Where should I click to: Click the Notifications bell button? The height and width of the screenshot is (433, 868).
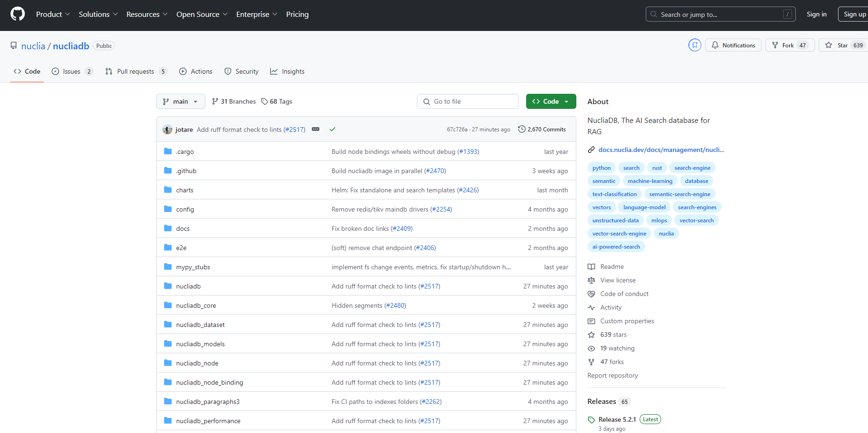pyautogui.click(x=733, y=45)
